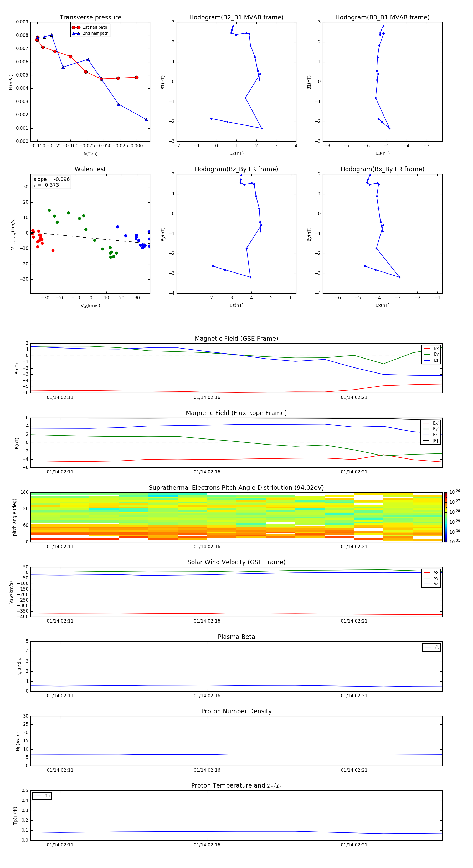
Task: Select the Tp legend entry
Action: tap(42, 796)
